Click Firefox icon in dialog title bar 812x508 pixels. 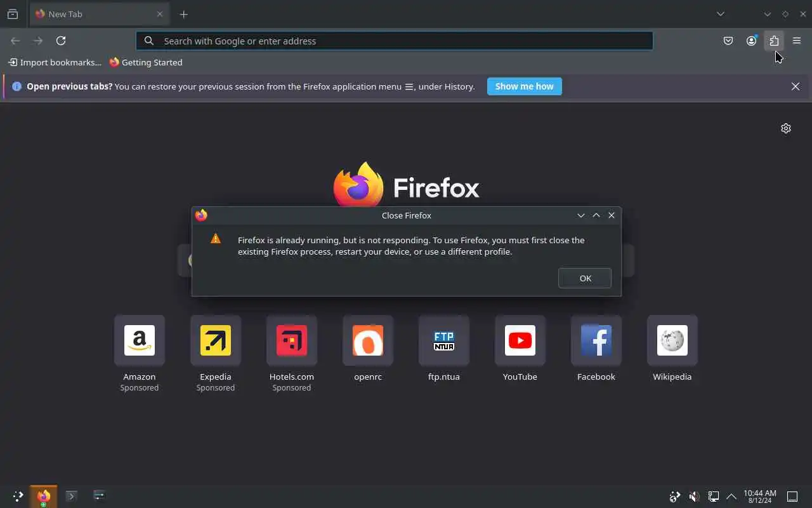[201, 215]
